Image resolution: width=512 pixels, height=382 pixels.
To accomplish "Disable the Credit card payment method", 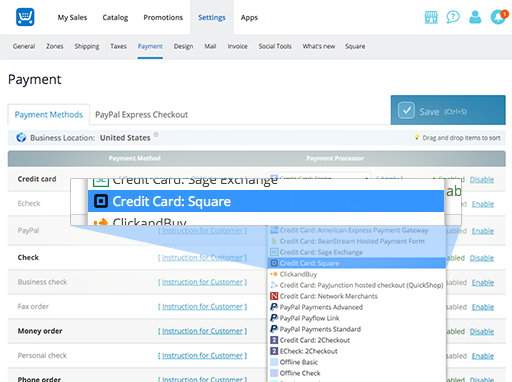I will (x=482, y=179).
